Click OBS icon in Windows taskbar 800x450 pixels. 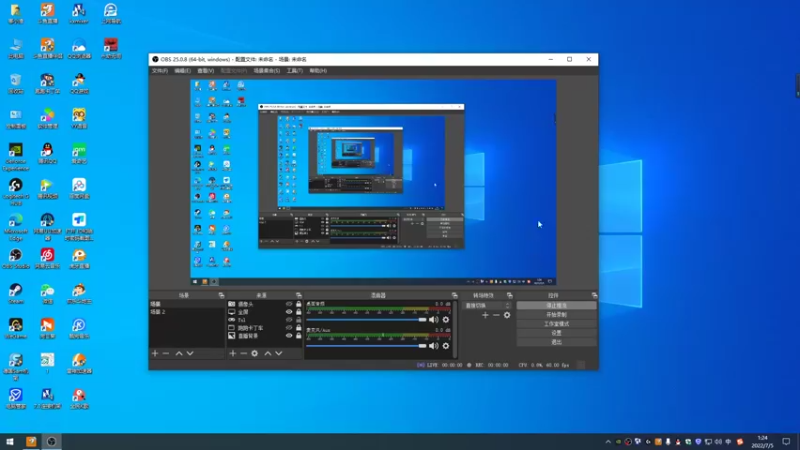pos(52,442)
